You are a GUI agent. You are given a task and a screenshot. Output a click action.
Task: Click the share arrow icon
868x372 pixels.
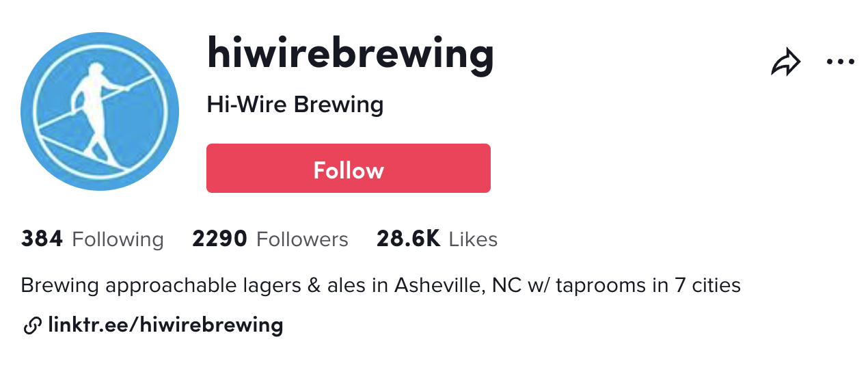point(785,62)
